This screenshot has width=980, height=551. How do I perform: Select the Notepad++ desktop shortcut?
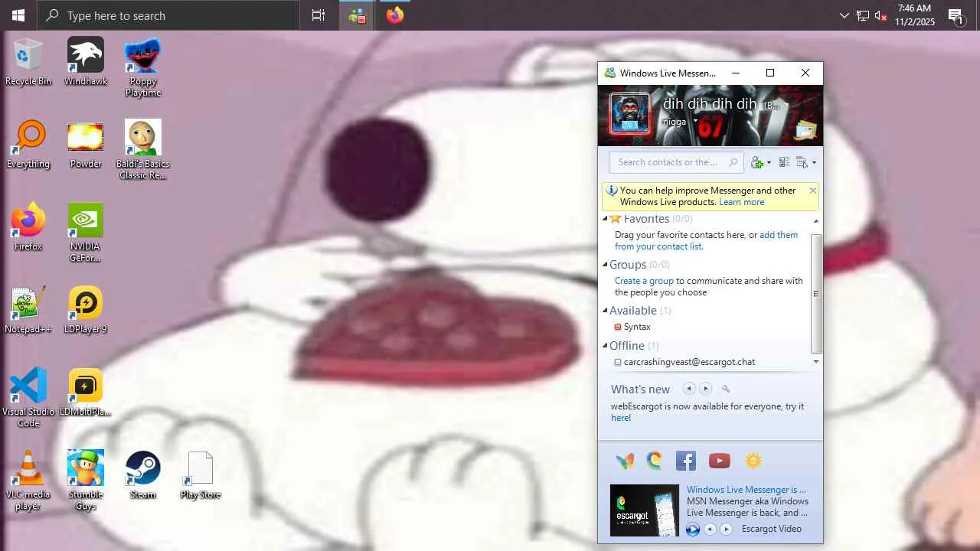click(28, 310)
